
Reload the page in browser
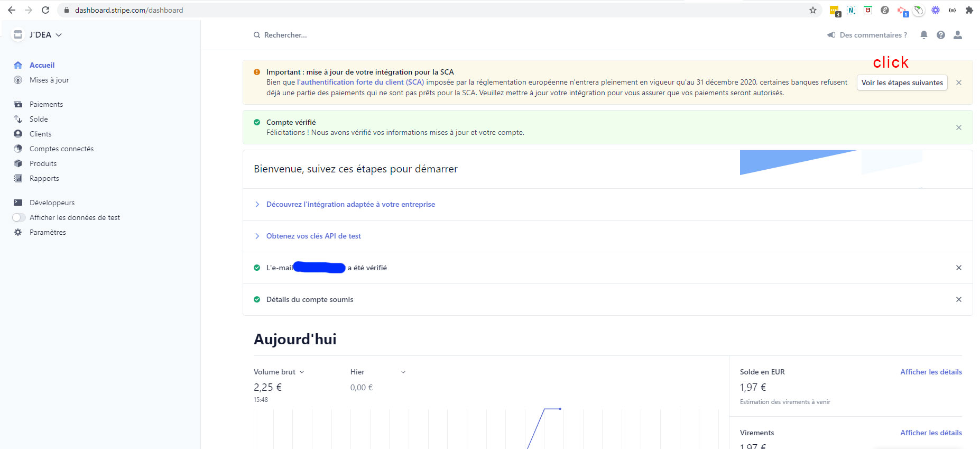coord(45,10)
